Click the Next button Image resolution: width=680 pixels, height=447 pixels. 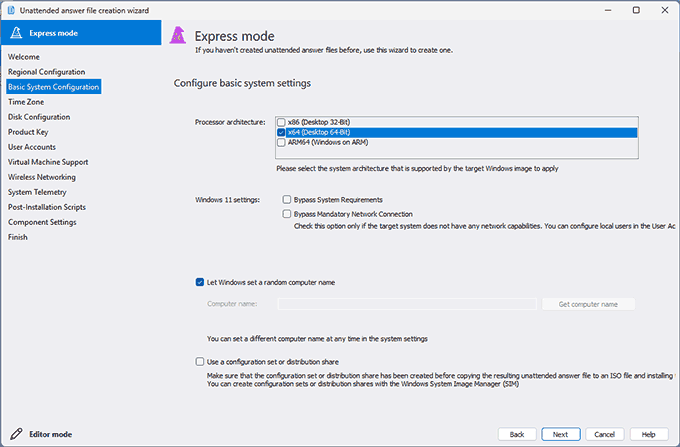pyautogui.click(x=560, y=434)
